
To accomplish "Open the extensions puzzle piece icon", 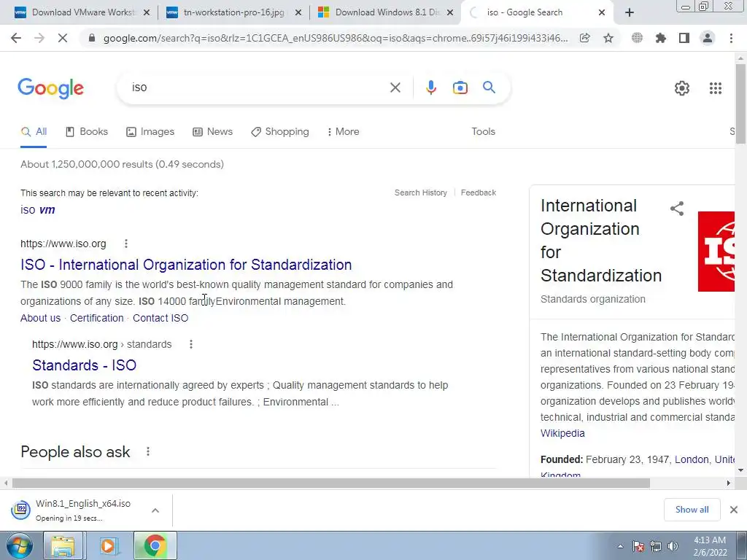I will click(661, 38).
